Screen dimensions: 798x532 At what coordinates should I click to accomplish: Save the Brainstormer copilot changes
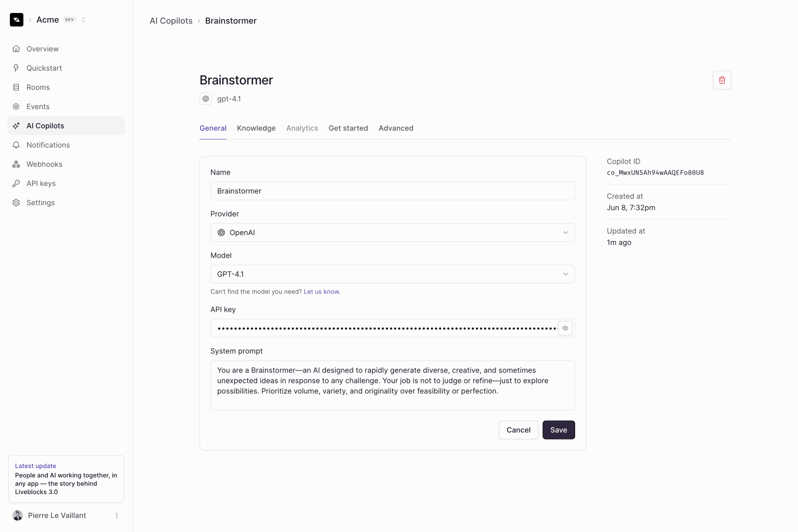point(558,430)
